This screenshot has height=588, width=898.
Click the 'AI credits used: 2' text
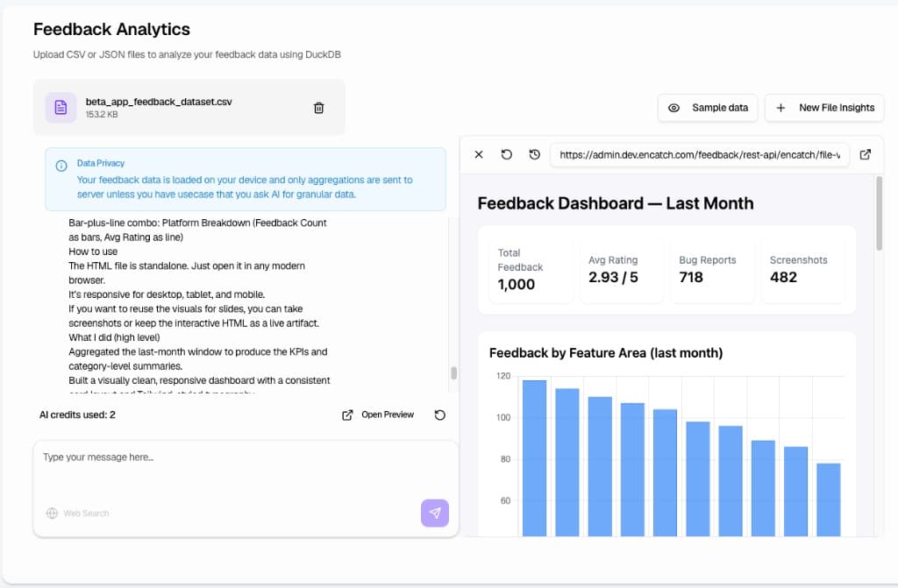pyautogui.click(x=77, y=414)
